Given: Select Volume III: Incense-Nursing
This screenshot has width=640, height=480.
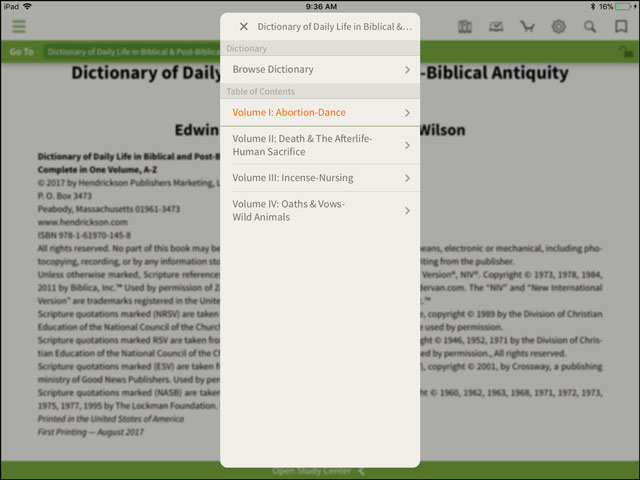Looking at the screenshot, I should pyautogui.click(x=320, y=178).
